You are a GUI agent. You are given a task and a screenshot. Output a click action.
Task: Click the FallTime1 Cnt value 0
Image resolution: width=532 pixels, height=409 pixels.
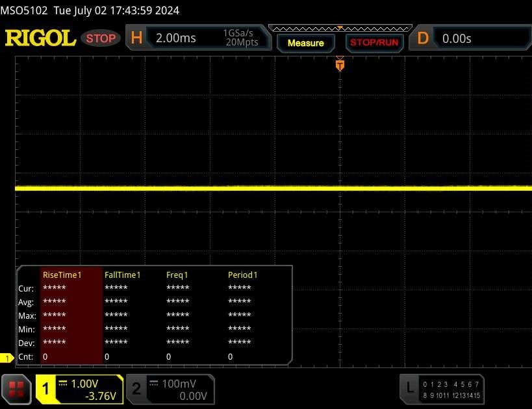coord(107,357)
